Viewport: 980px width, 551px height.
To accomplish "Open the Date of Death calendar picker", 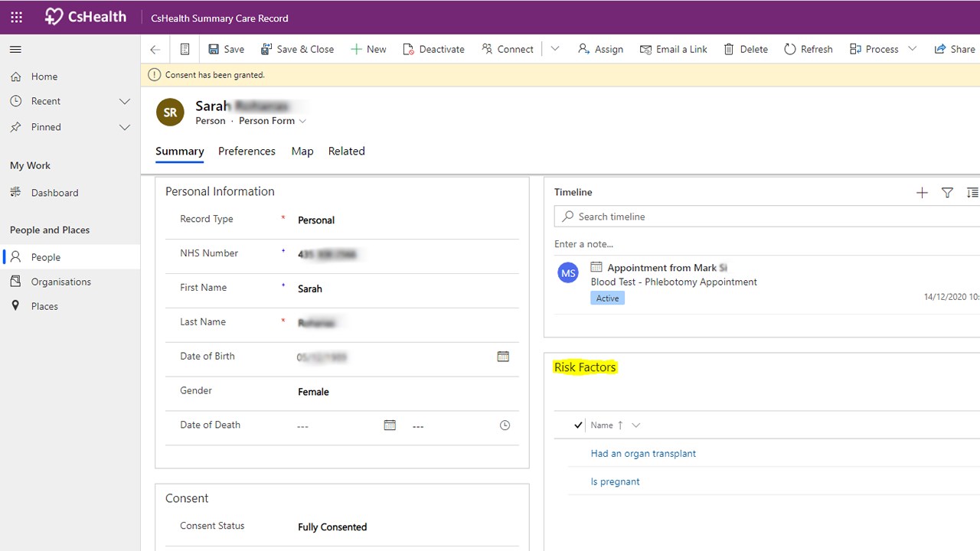I will (x=390, y=425).
